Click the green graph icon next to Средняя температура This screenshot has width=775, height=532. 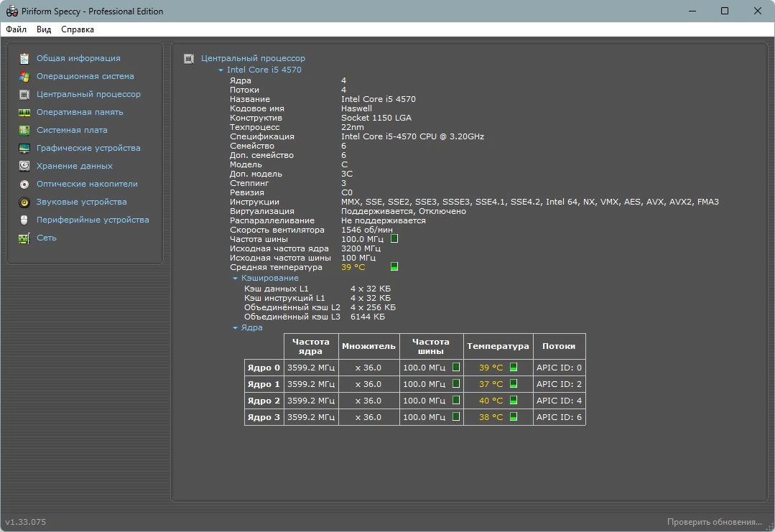point(394,267)
